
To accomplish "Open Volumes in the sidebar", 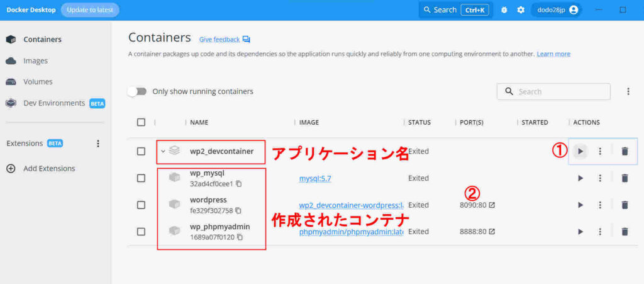I will pos(38,81).
